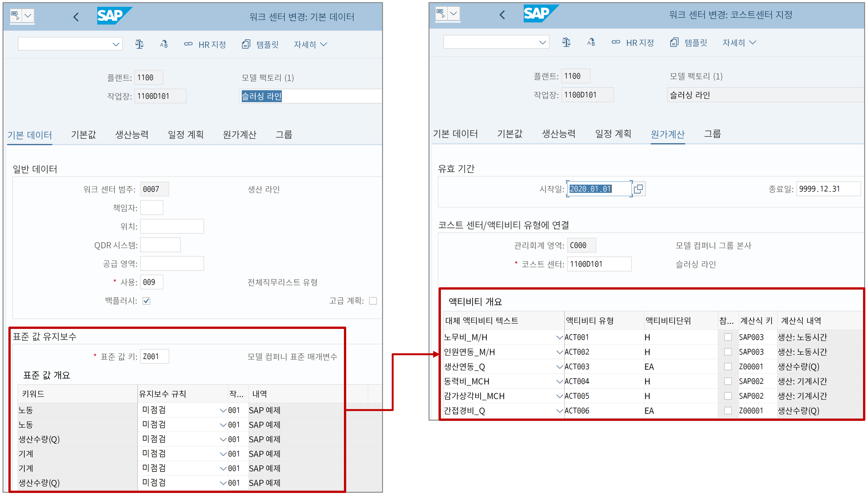Open the 자세히 menu in right window
This screenshot has width=868, height=496.
pyautogui.click(x=739, y=43)
